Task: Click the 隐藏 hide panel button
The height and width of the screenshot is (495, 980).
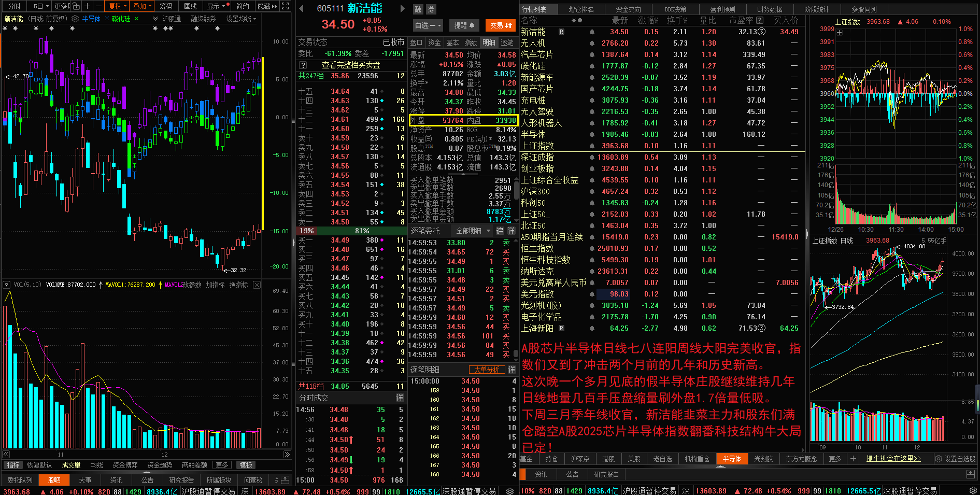Action: (x=267, y=6)
